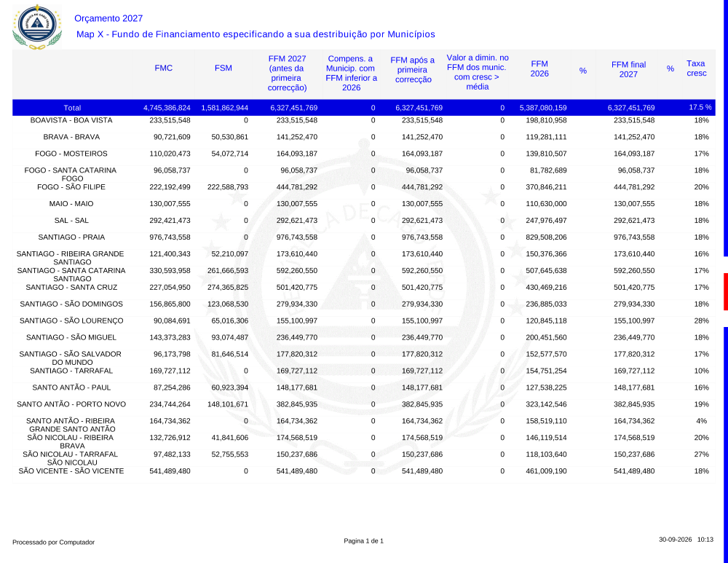Click the 'SANTIAGO - SANTA CRUZ' row label
The height and width of the screenshot is (563, 728).
[71, 288]
